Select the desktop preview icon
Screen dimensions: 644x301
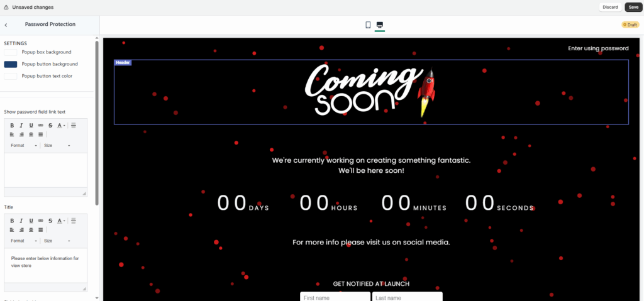pyautogui.click(x=380, y=25)
